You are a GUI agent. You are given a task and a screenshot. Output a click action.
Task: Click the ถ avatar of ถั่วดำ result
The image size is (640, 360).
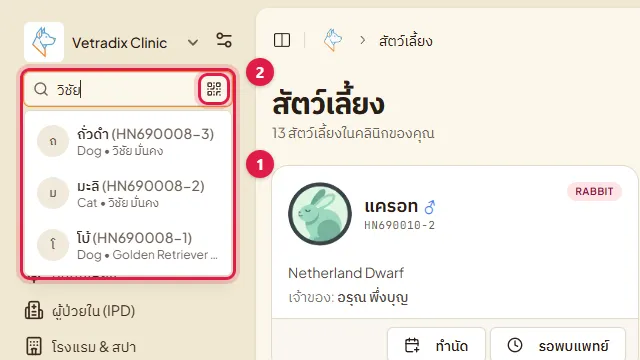pyautogui.click(x=53, y=141)
